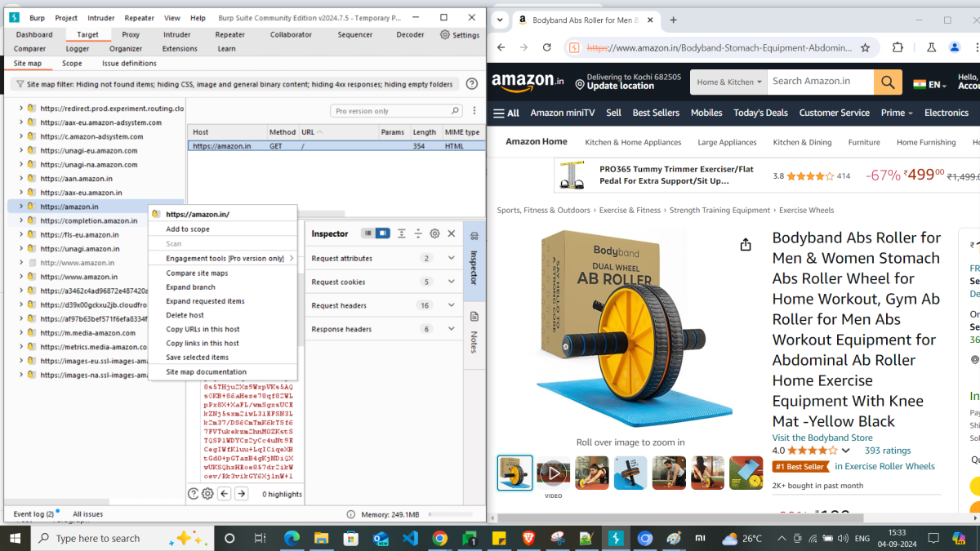Bookmark this Amazon page with the star
Viewport: 980px width, 551px height.
point(866,47)
